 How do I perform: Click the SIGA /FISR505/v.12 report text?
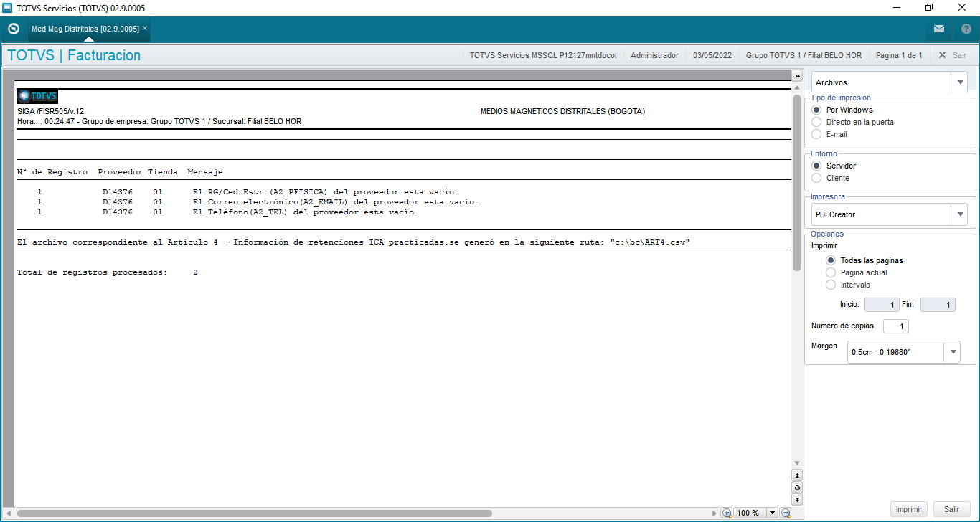pos(50,111)
